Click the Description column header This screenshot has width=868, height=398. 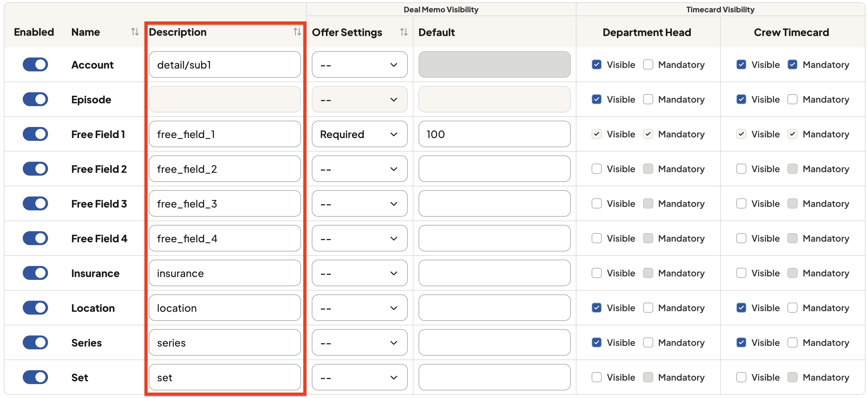tap(178, 32)
